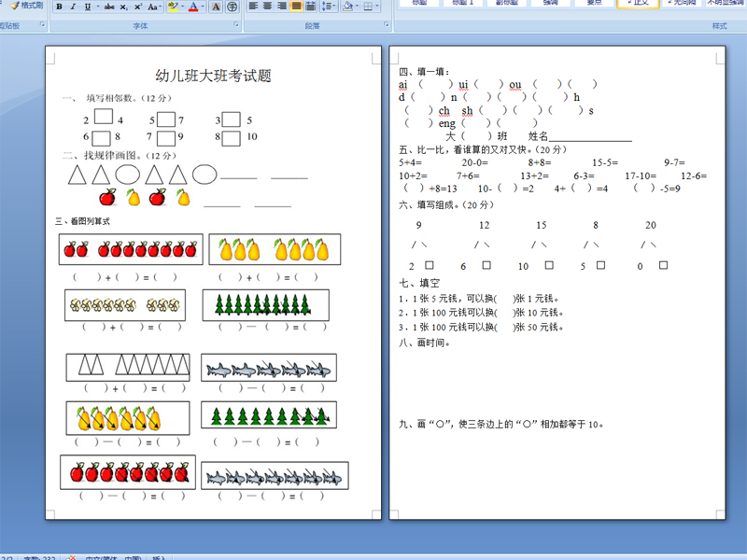Click the empty box between 2 and 4
The width and height of the screenshot is (747, 560).
[104, 117]
